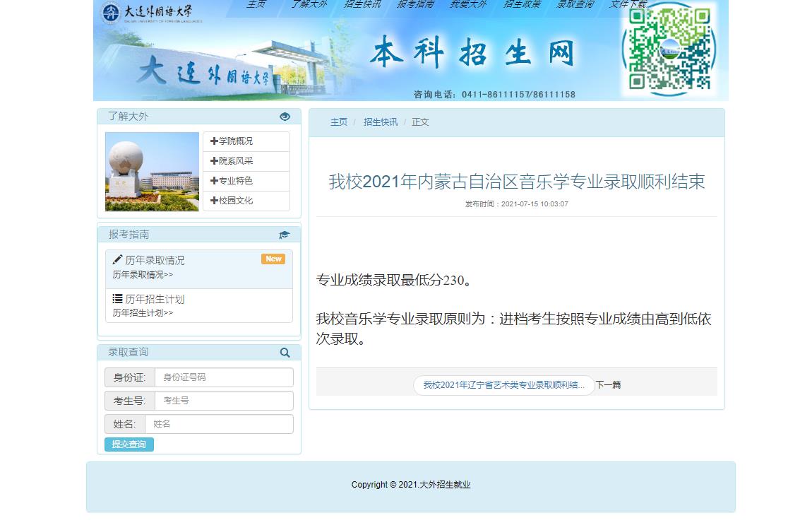Open 招生政策 in the top navigation bar

[522, 5]
